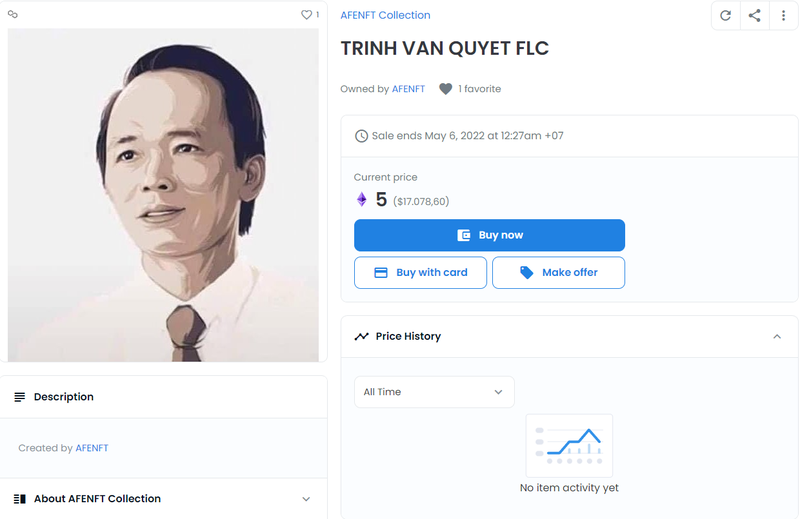Click the refresh metadata icon
The image size is (800, 519).
[x=726, y=16]
